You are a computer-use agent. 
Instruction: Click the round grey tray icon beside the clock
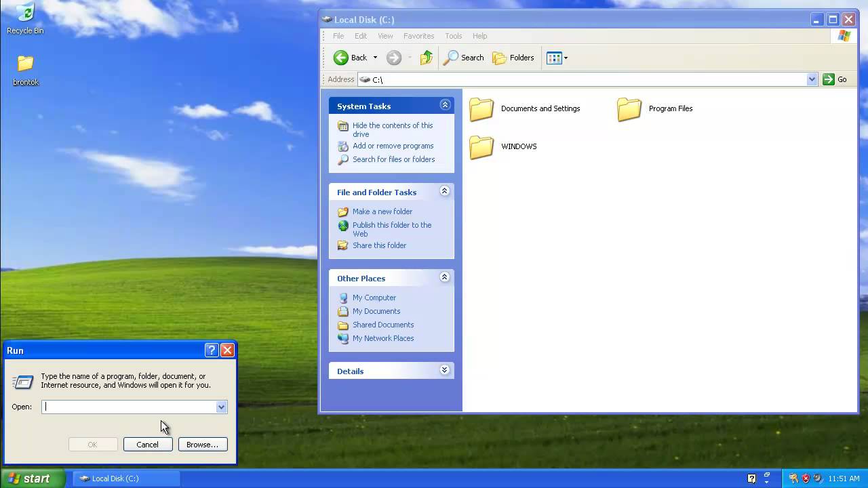click(817, 479)
